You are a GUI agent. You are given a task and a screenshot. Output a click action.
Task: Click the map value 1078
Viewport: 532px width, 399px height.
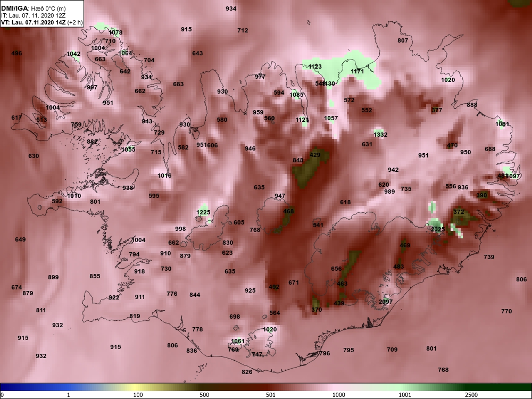coord(115,32)
